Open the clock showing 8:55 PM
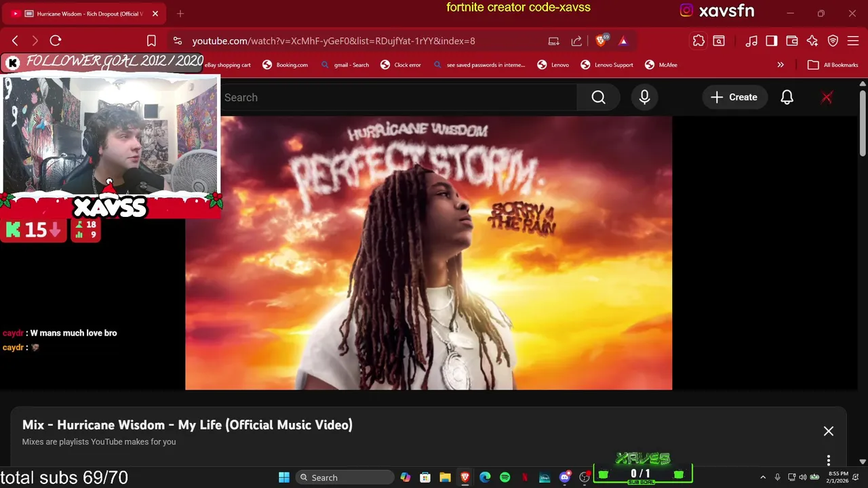The height and width of the screenshot is (488, 868). (x=838, y=477)
